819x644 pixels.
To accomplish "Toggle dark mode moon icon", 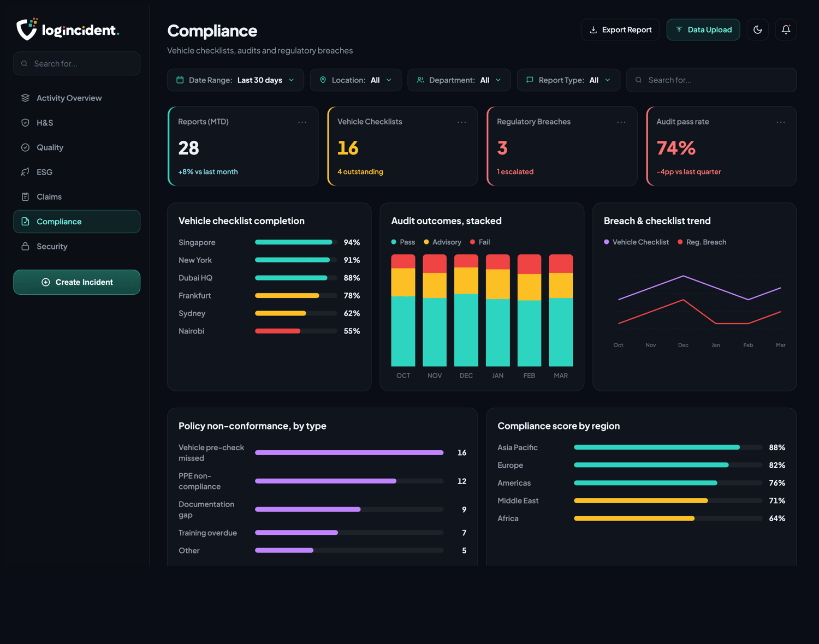I will (x=757, y=29).
